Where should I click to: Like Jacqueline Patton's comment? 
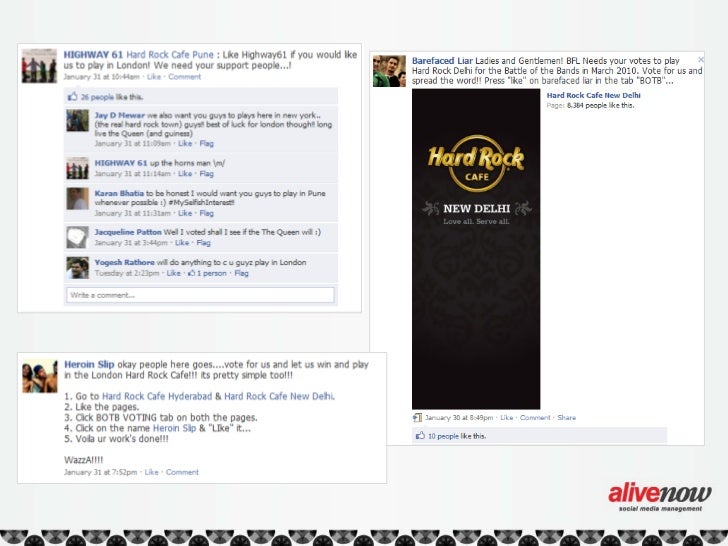pos(182,243)
